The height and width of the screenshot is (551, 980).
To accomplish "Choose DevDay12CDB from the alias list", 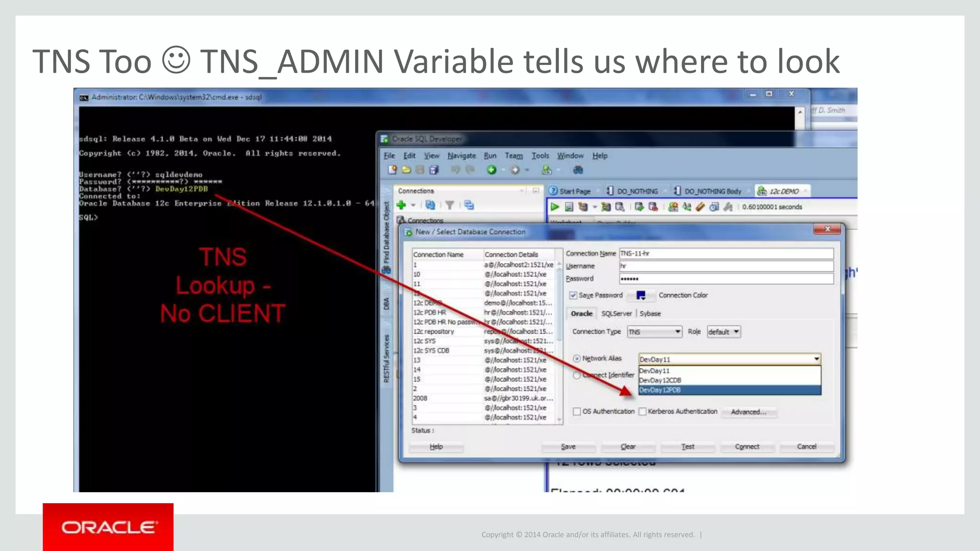I will tap(730, 380).
